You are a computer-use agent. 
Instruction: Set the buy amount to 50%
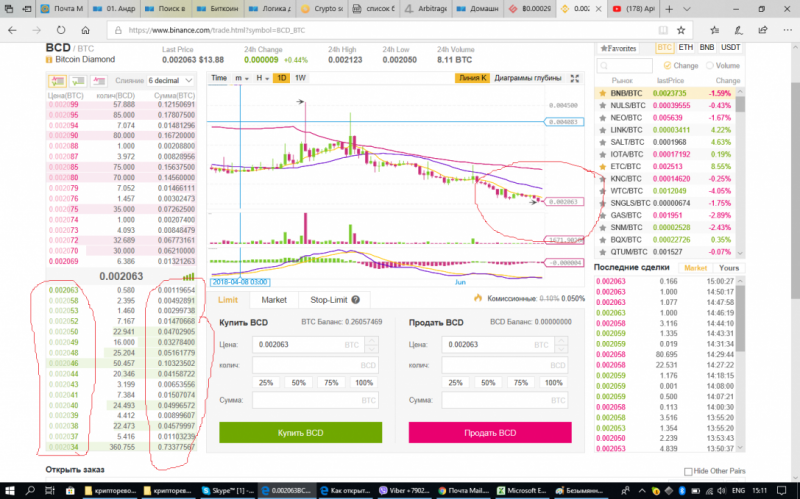click(x=298, y=383)
